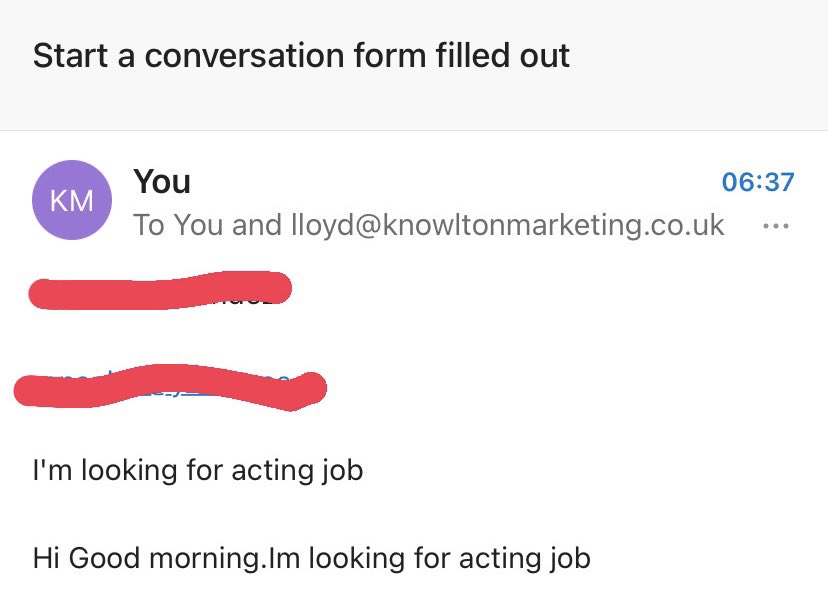Click the first red-redacted name line
828x609 pixels.
pos(160,290)
